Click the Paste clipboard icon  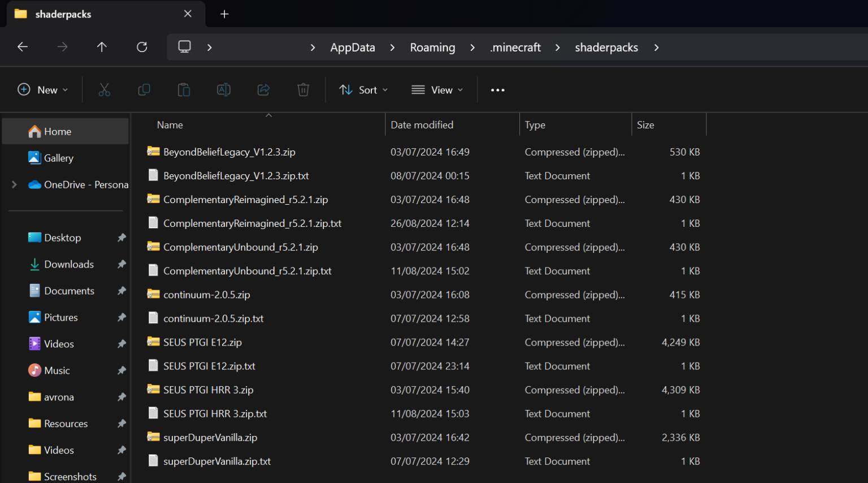click(x=184, y=90)
